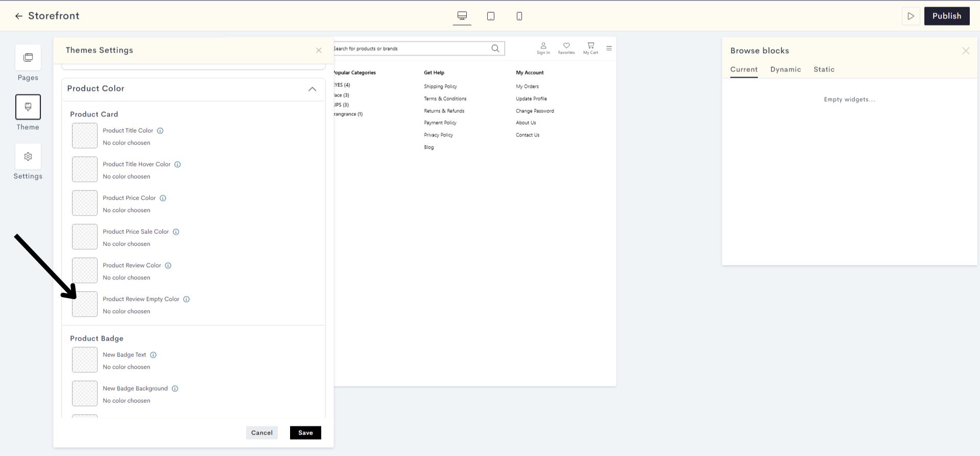
Task: Open Favorites heart icon
Action: (x=566, y=49)
